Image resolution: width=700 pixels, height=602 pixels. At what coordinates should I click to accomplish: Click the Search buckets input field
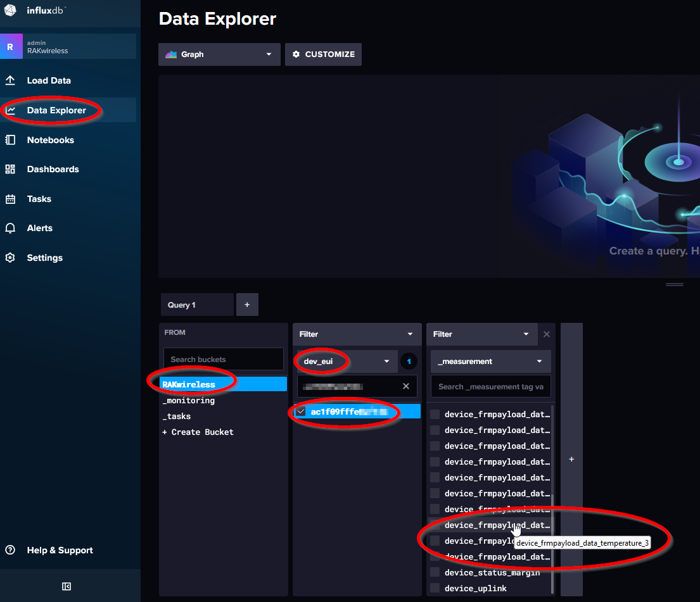coord(223,359)
